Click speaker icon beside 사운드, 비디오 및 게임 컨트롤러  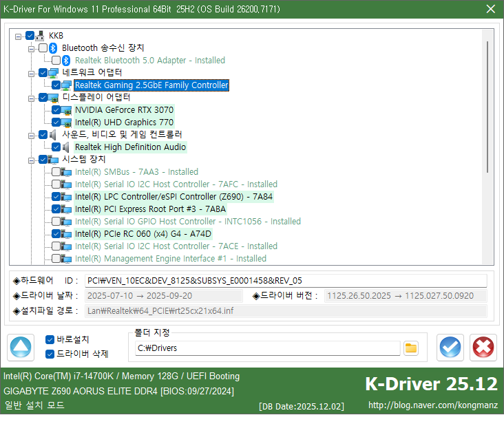click(x=53, y=135)
